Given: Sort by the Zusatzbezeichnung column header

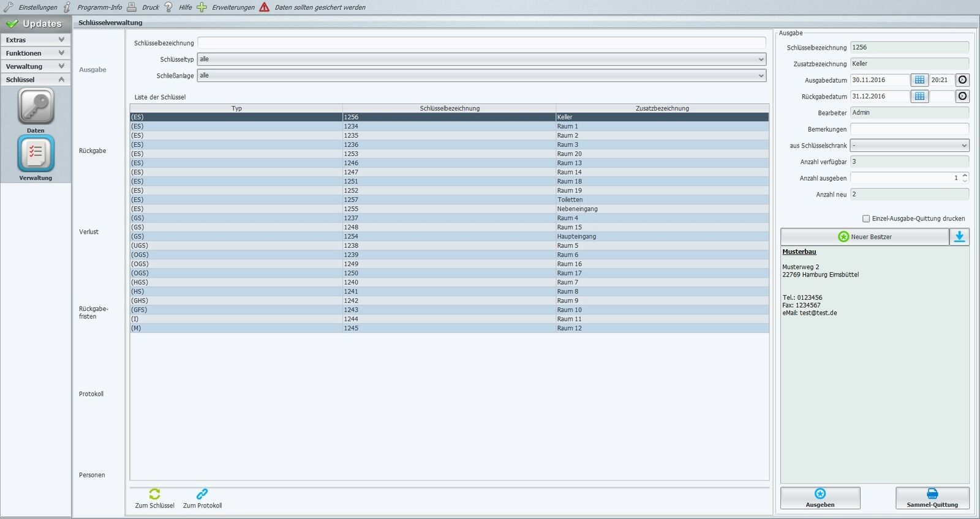Looking at the screenshot, I should point(662,108).
